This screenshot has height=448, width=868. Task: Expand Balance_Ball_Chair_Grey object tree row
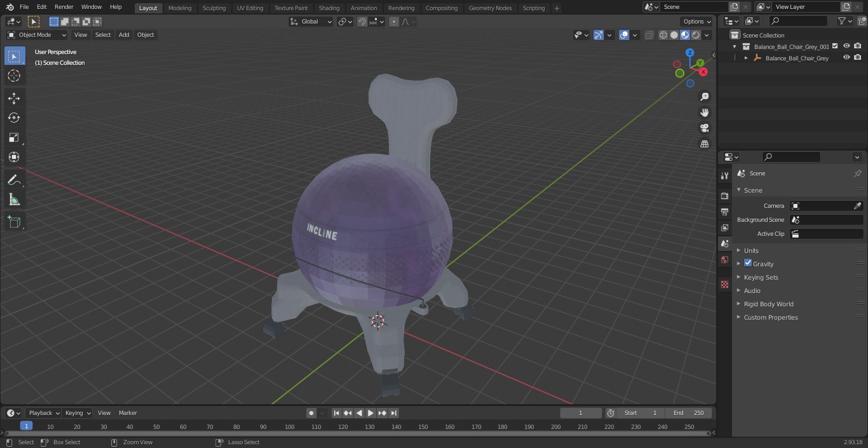point(746,58)
